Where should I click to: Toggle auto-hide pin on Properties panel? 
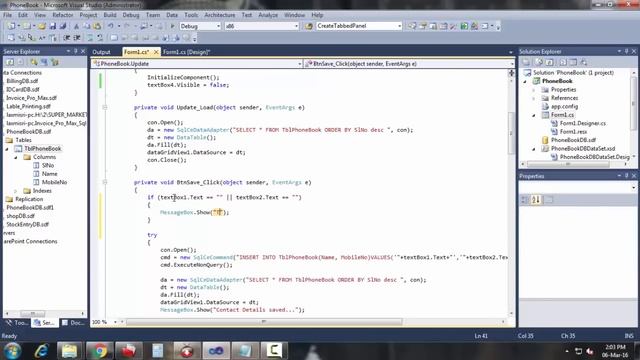click(627, 176)
